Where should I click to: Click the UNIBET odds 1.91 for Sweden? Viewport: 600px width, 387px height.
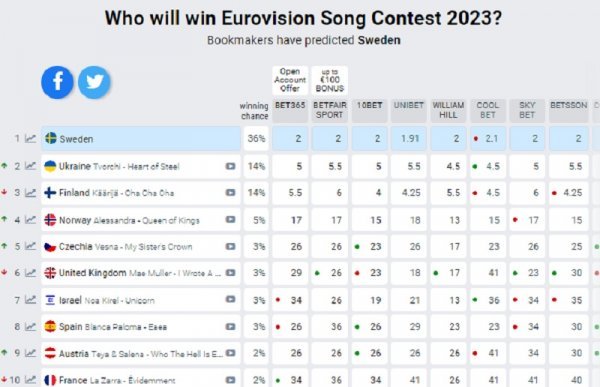(x=409, y=139)
